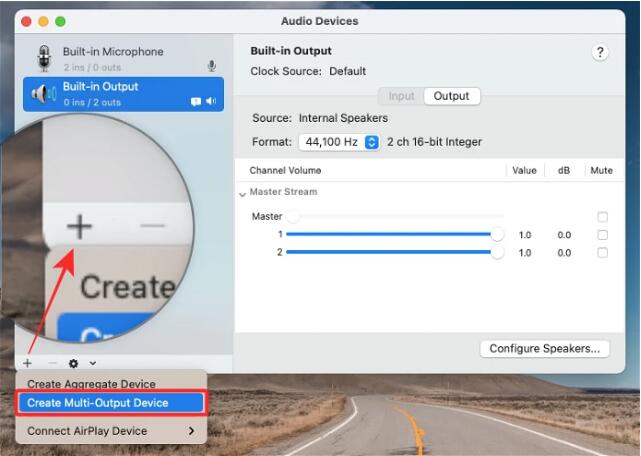Click the gear settings icon
This screenshot has width=641, height=456.
pyautogui.click(x=74, y=363)
